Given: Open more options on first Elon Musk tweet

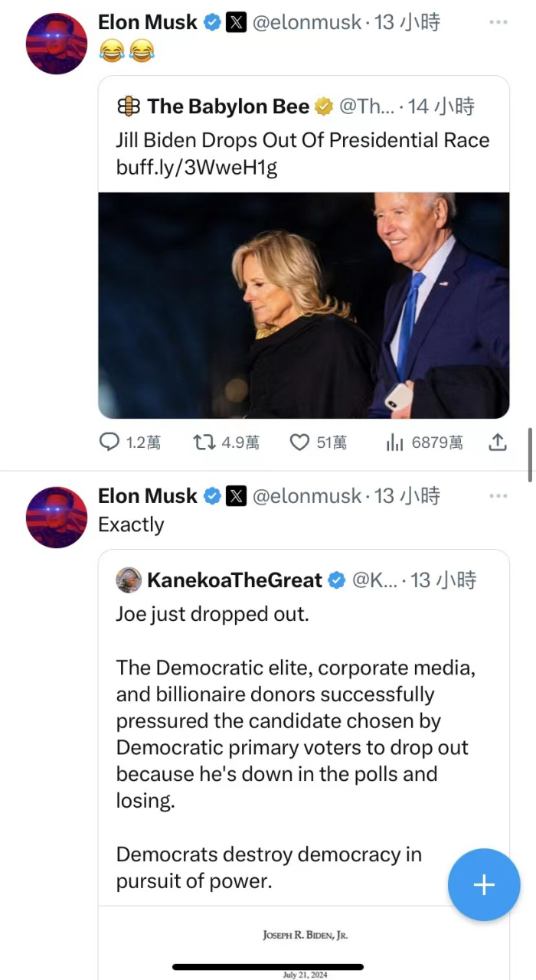Looking at the screenshot, I should tap(498, 22).
